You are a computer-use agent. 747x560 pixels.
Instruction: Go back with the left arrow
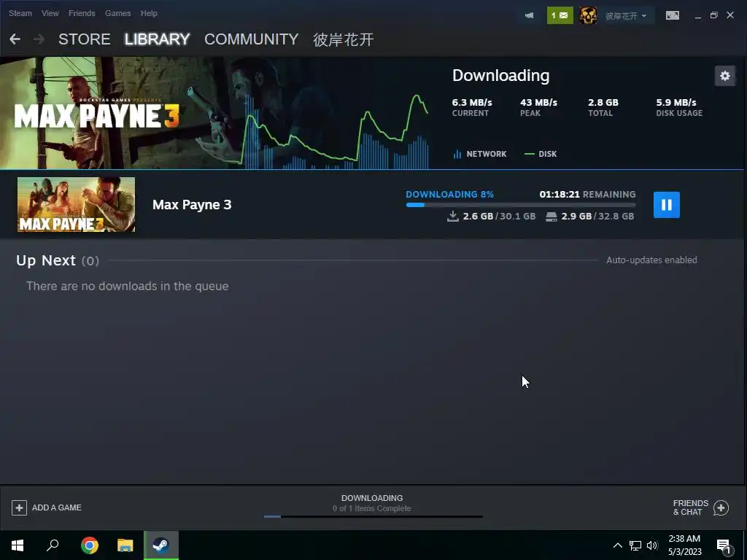(x=15, y=39)
